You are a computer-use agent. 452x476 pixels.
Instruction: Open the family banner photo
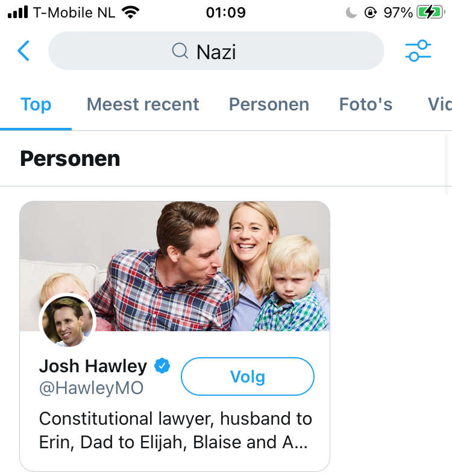(175, 266)
